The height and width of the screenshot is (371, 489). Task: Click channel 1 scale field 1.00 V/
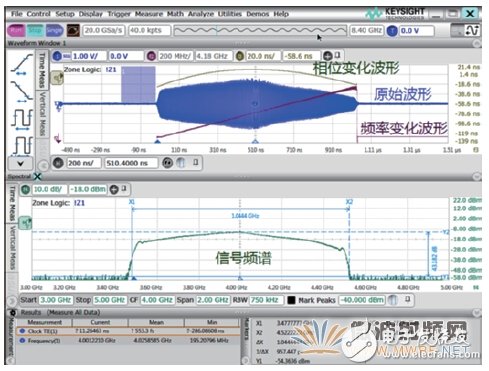click(89, 56)
